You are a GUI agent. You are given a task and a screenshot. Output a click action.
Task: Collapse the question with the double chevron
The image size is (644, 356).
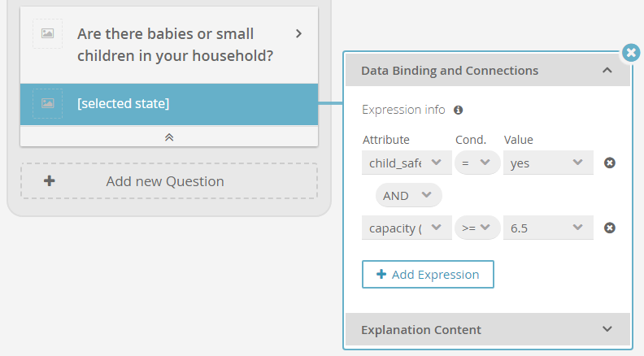point(169,137)
